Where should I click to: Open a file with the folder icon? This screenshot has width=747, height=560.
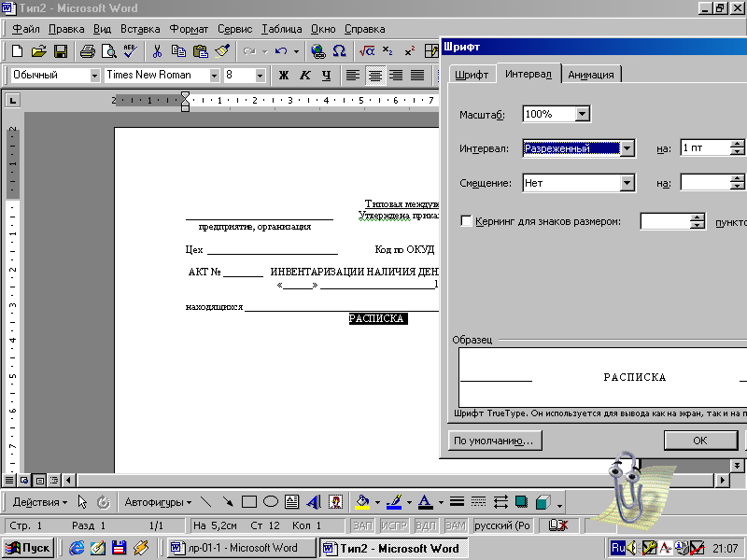(x=39, y=51)
